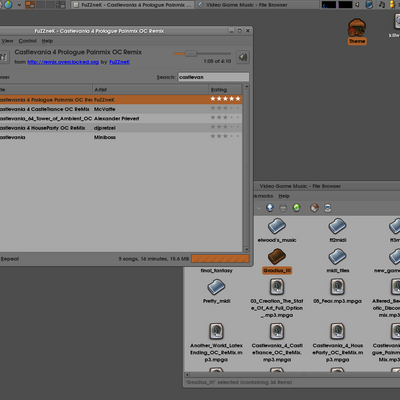Open the Bookmarks menu in File Browser

(263, 196)
